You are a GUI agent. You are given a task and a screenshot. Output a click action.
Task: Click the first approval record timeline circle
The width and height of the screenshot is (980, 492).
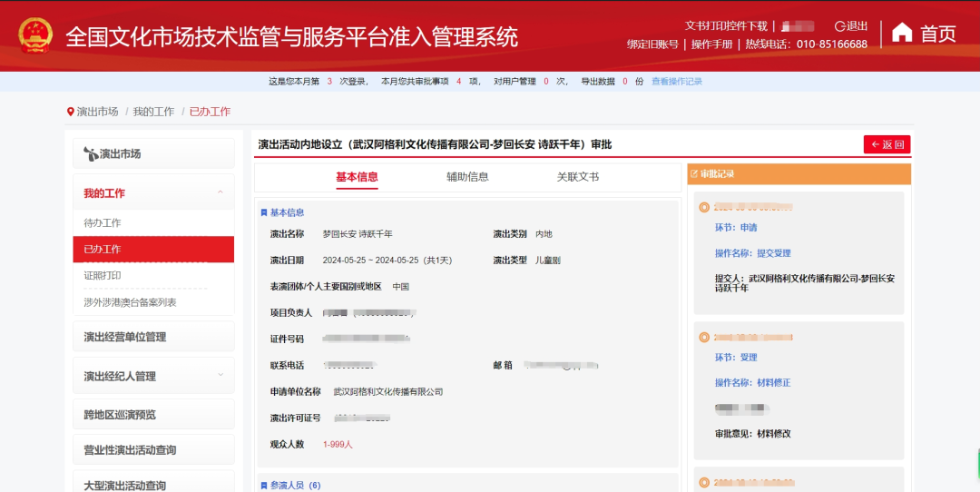click(704, 207)
